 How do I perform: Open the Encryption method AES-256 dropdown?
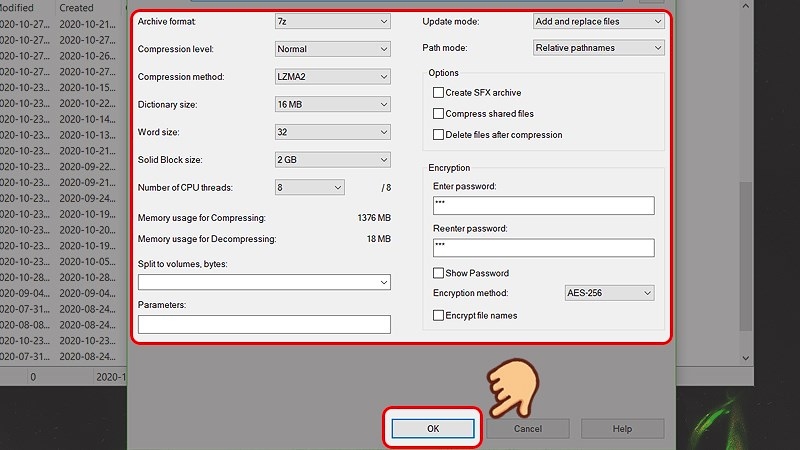[x=609, y=293]
